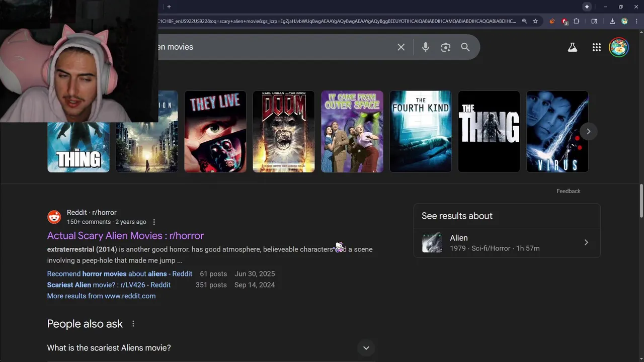Open 'Scariest Alien movie? : r/LV426' link
Viewport: 644px width, 362px height.
point(109,285)
